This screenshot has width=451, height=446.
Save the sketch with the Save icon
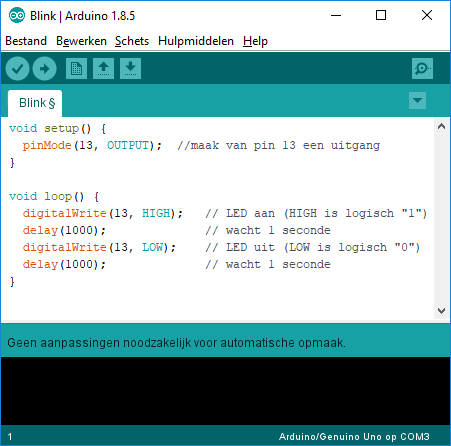pyautogui.click(x=130, y=69)
